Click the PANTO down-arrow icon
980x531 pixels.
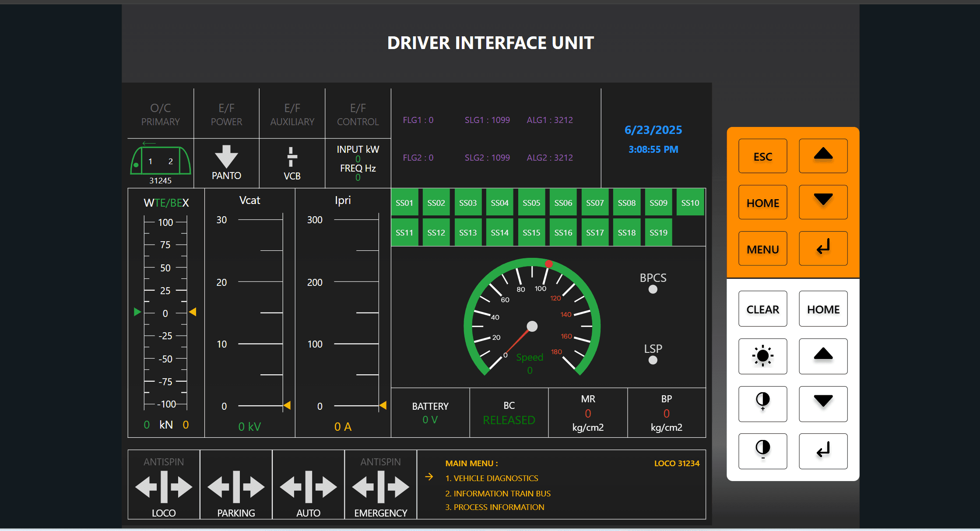coord(226,157)
